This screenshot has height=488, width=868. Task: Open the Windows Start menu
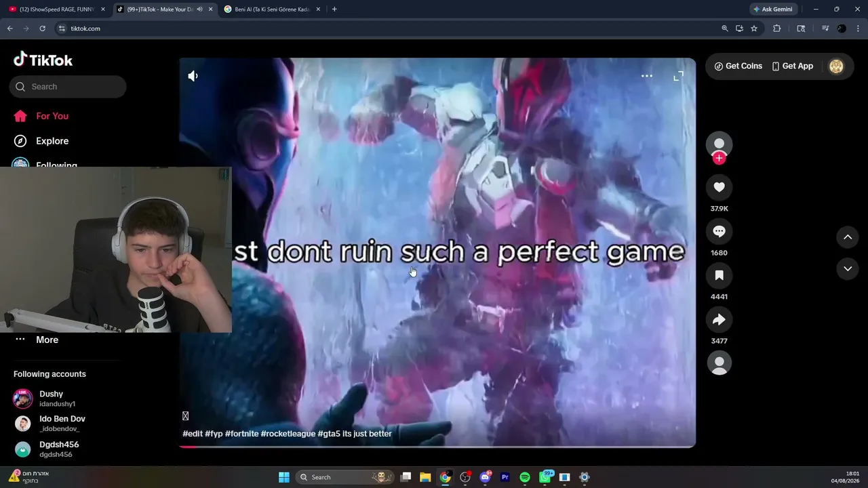pos(284,477)
